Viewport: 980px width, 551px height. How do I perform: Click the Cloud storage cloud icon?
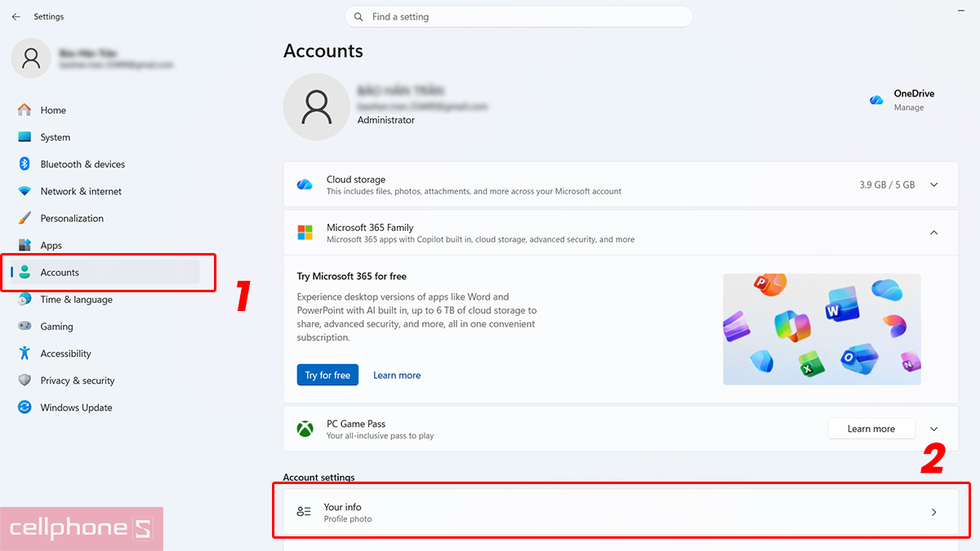[x=305, y=184]
